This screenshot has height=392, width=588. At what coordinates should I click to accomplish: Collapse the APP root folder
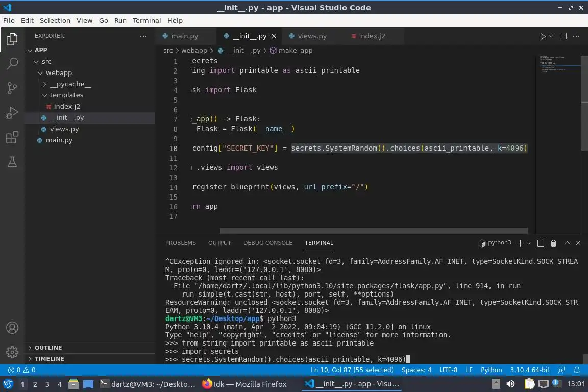[x=90, y=50]
